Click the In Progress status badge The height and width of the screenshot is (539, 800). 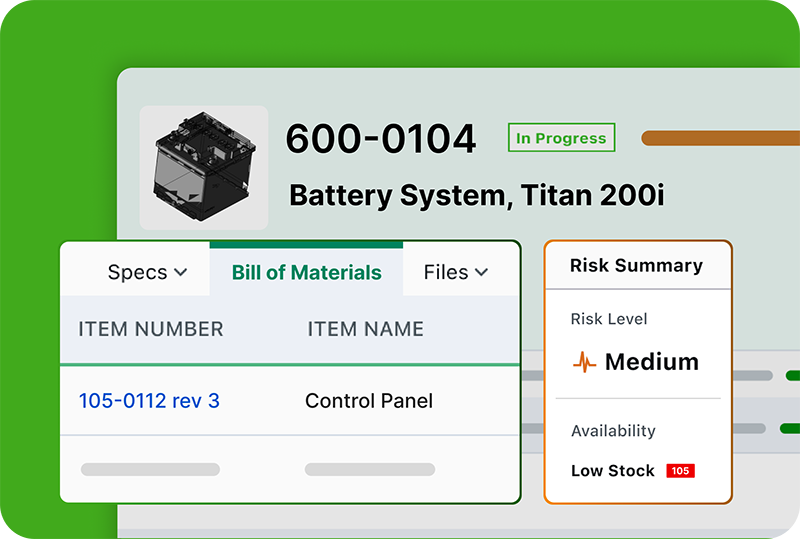pos(561,138)
